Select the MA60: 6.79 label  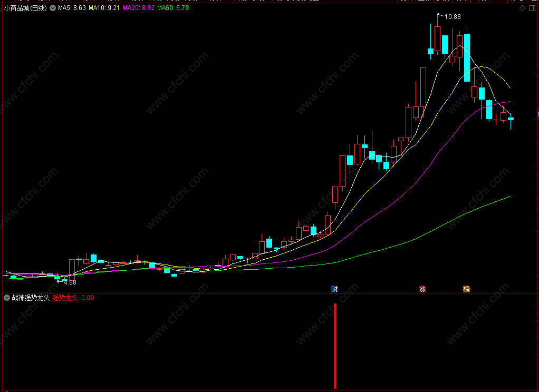[173, 8]
